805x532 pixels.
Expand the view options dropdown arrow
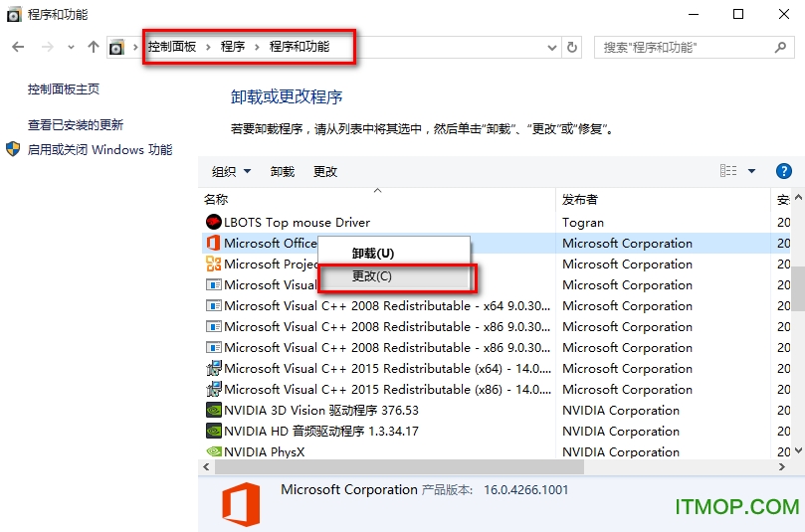click(751, 171)
